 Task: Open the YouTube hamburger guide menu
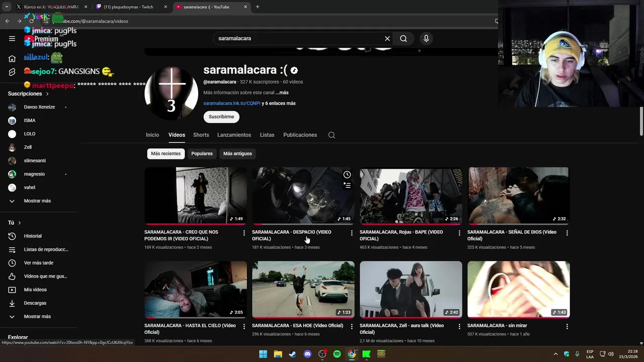pyautogui.click(x=12, y=38)
